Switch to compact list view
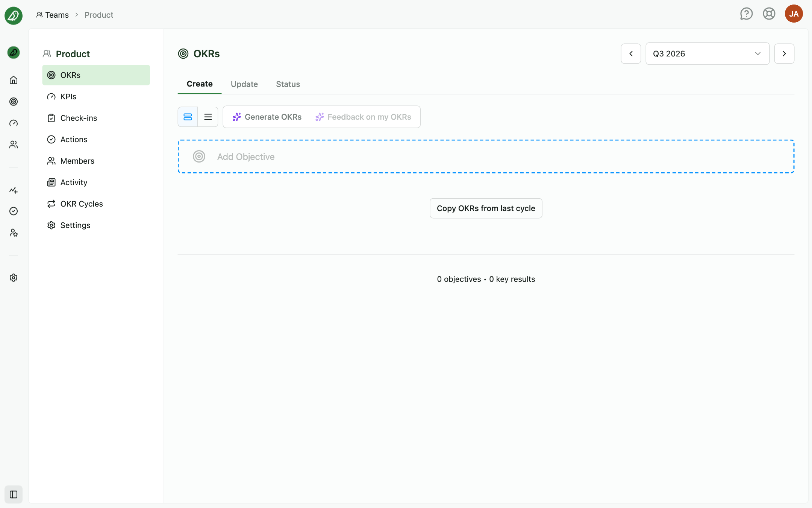 click(208, 117)
